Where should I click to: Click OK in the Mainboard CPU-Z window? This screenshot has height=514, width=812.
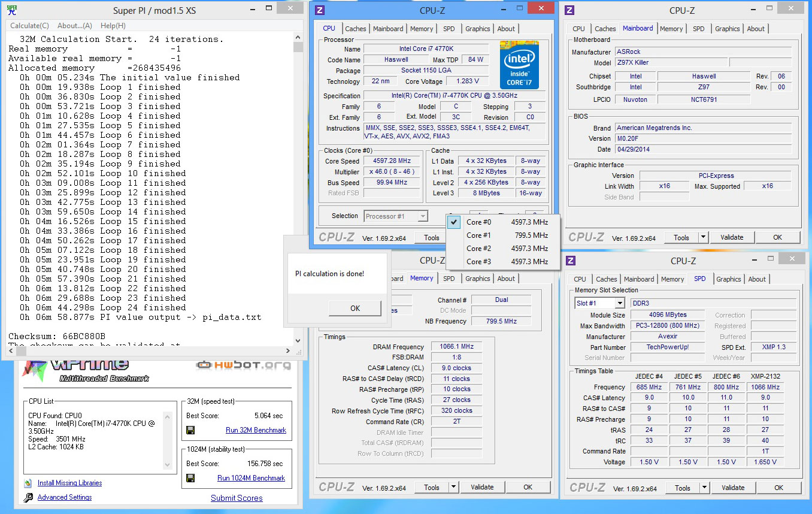coord(777,237)
